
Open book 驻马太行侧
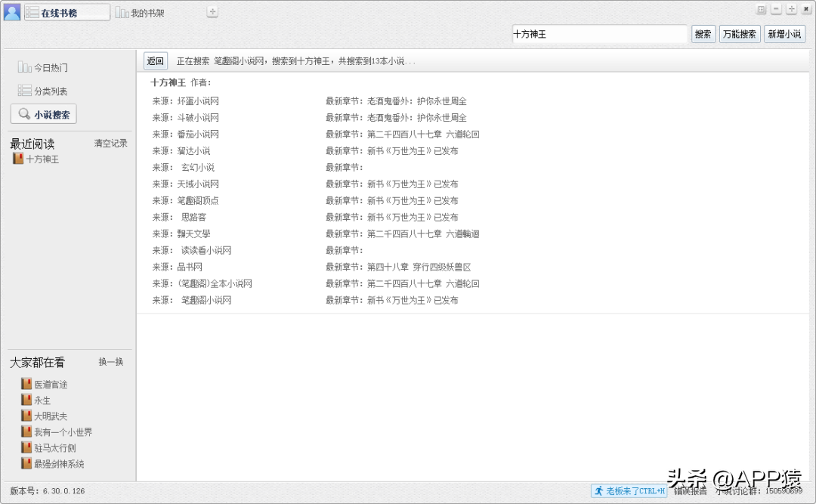55,448
